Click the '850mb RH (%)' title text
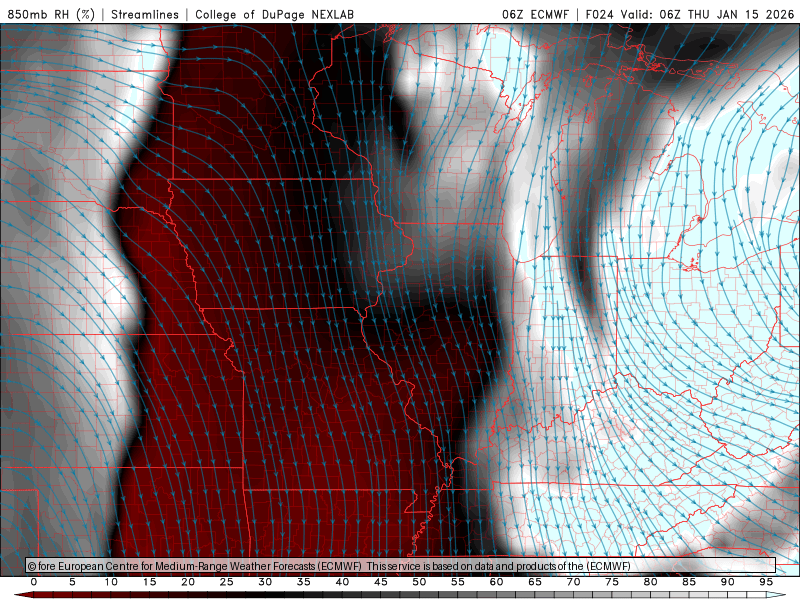Viewport: 800px width, 600px height. [51, 14]
